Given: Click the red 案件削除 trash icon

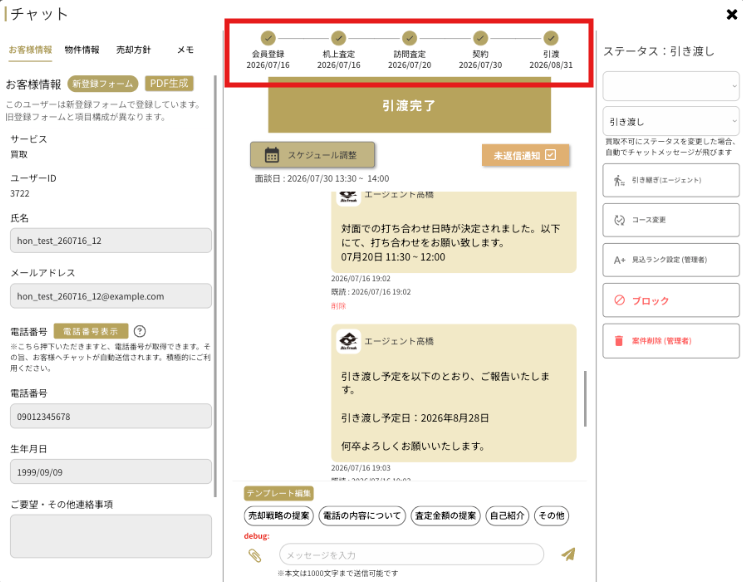Looking at the screenshot, I should point(619,341).
